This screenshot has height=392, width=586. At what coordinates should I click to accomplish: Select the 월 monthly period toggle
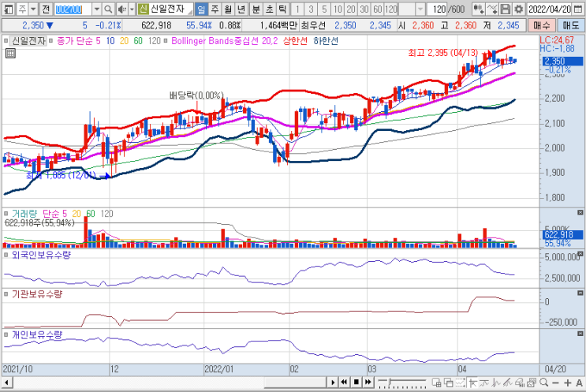tap(228, 9)
